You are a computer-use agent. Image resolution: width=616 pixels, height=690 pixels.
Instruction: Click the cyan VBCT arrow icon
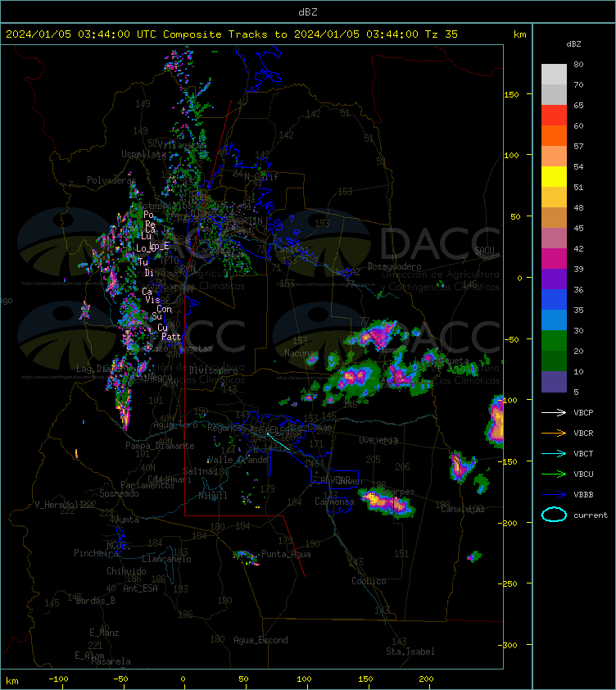pos(554,453)
